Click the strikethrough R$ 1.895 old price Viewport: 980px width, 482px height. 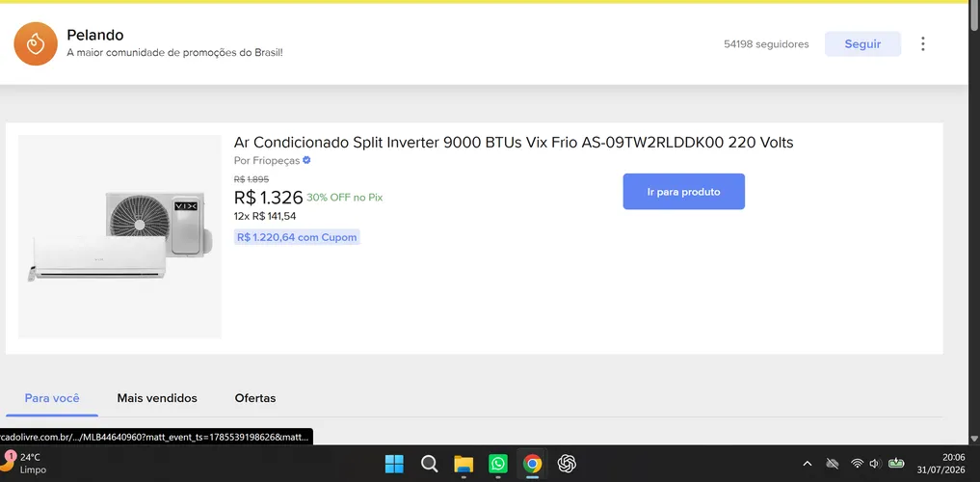pos(252,179)
